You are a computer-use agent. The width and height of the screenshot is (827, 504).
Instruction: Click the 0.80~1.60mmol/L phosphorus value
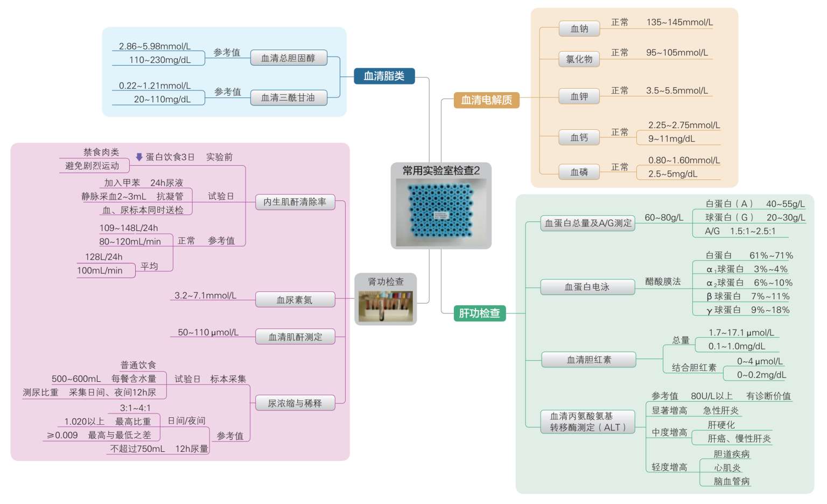(x=684, y=160)
